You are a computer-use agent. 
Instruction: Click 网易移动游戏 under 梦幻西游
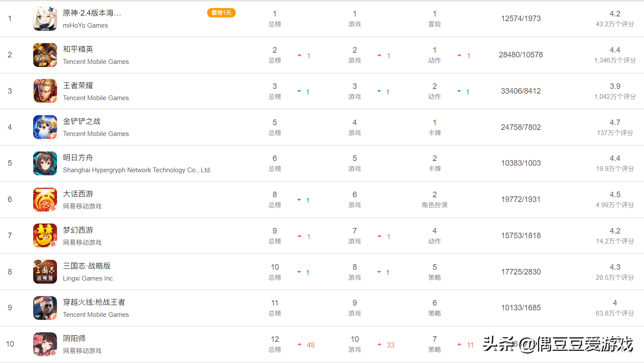[x=82, y=243]
